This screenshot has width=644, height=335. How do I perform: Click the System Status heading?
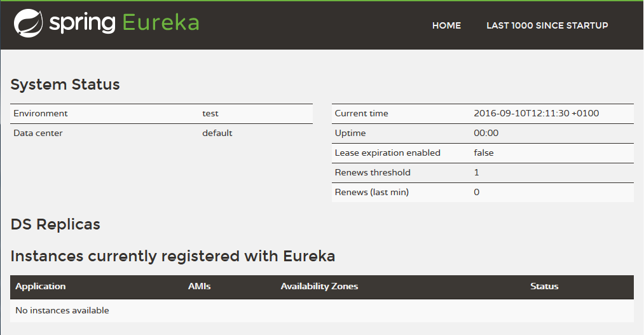tap(65, 85)
